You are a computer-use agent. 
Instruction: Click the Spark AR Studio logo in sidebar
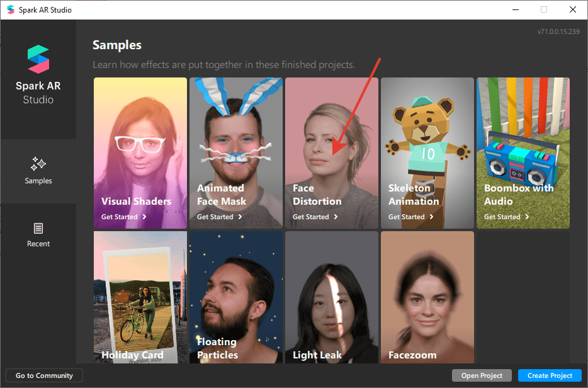(x=38, y=60)
